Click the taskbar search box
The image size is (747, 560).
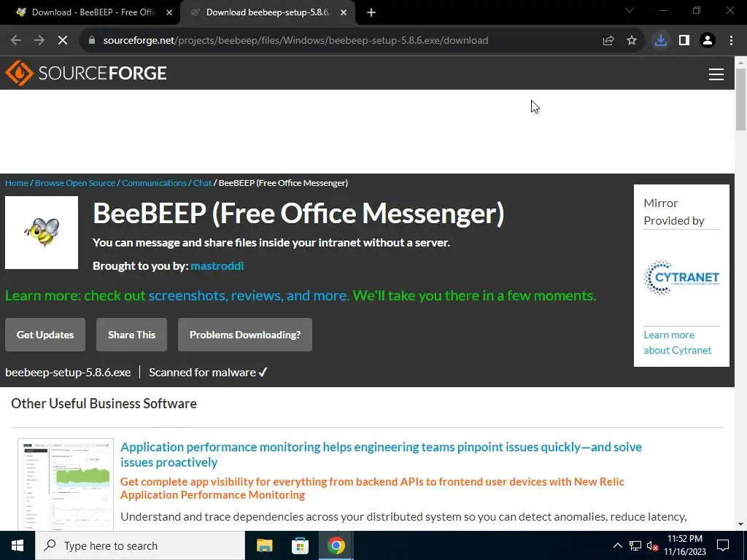(x=140, y=545)
